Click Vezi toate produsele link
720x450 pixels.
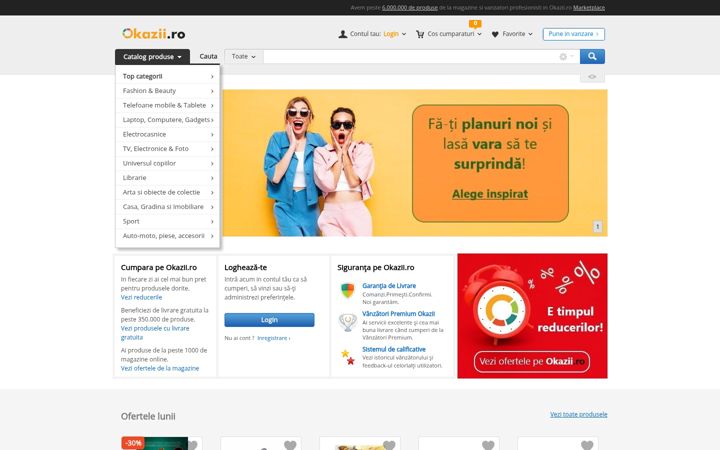point(579,414)
